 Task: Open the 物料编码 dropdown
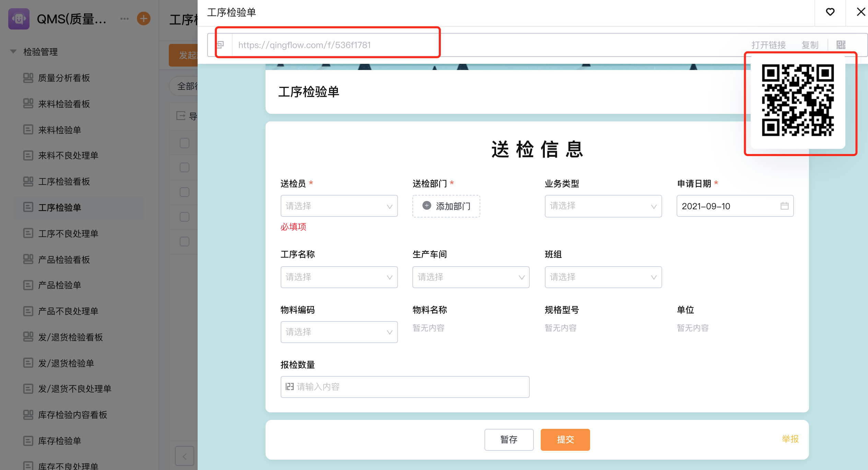point(339,332)
